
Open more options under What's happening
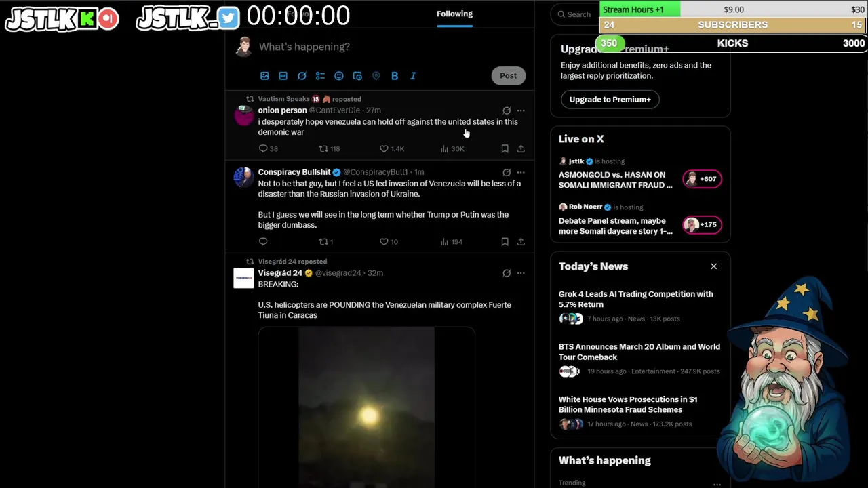(717, 484)
